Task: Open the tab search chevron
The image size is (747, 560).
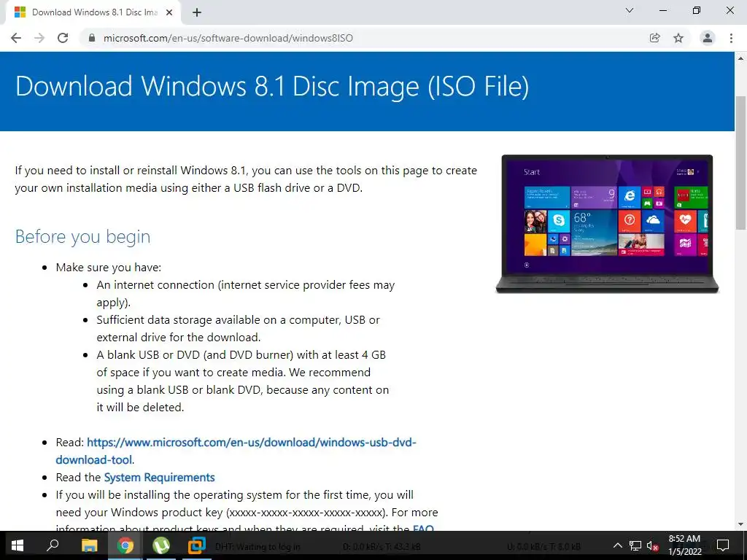Action: [x=630, y=10]
